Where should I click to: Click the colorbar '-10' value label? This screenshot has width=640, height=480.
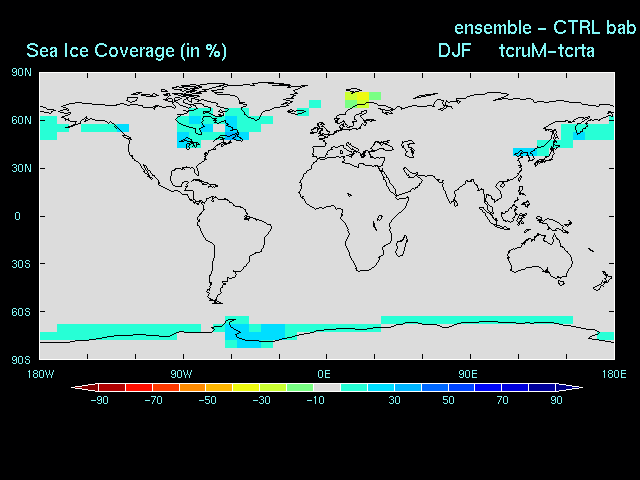[315, 400]
